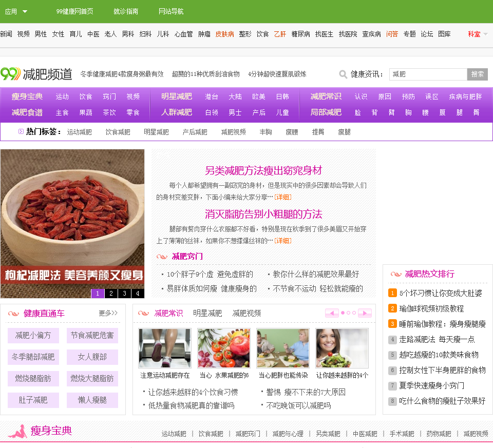Switch carousel to slide 2
Screen dimensions: 493x448
(111, 294)
